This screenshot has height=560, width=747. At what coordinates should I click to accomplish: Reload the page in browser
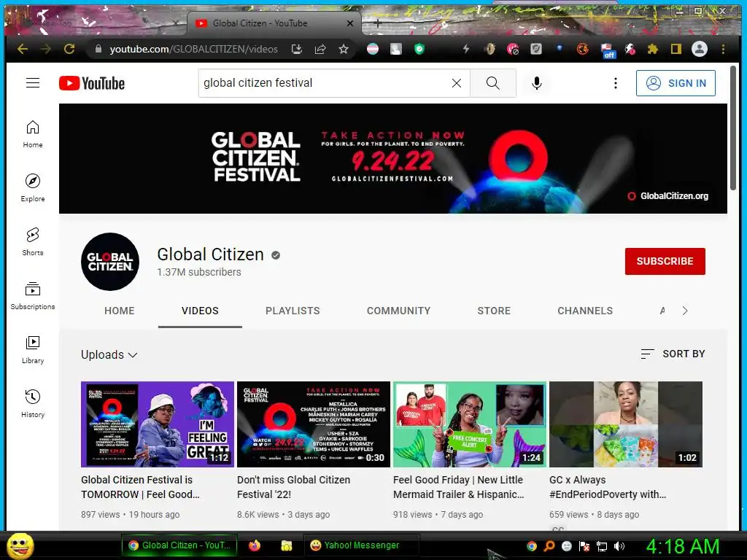tap(69, 49)
